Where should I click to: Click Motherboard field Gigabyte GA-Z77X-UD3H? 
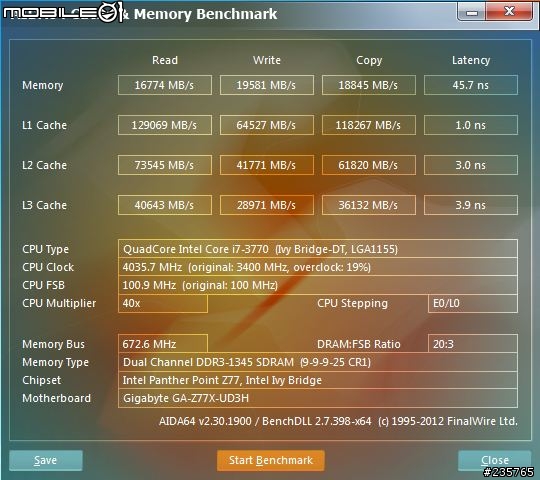pos(318,398)
